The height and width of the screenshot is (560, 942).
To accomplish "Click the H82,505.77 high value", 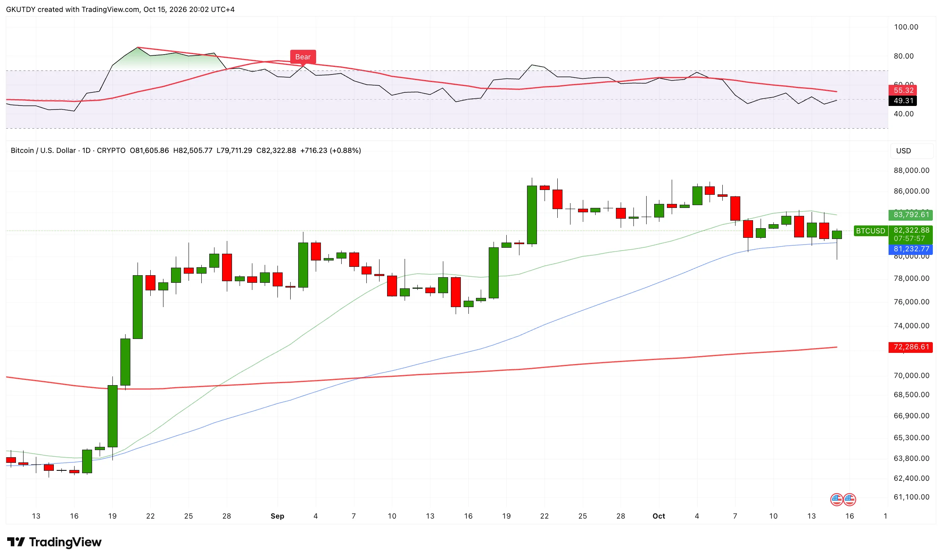I will pos(193,151).
